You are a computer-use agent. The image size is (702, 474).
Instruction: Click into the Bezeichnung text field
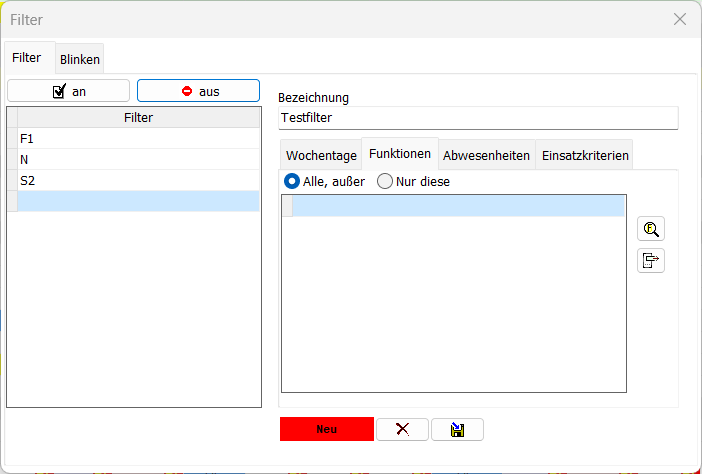click(477, 118)
